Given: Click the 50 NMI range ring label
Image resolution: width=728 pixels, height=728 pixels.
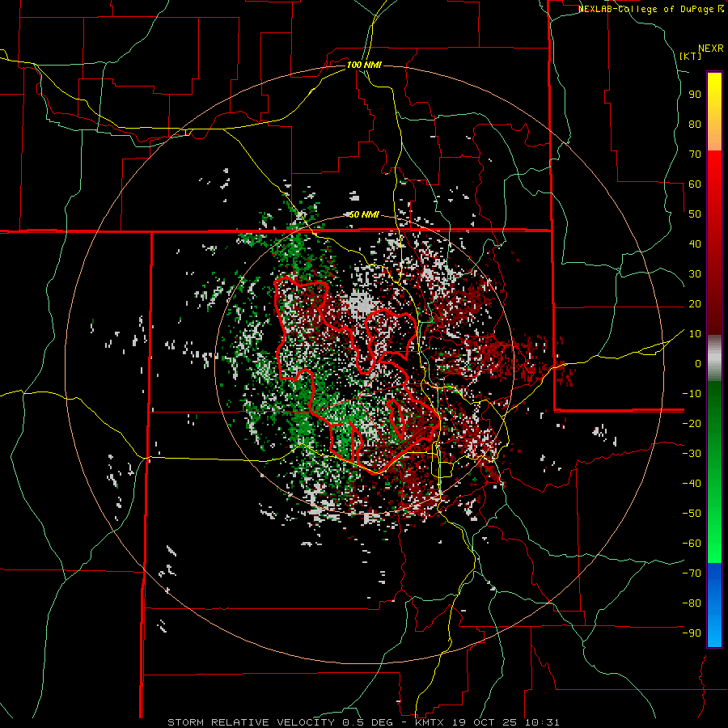Looking at the screenshot, I should pyautogui.click(x=364, y=214).
